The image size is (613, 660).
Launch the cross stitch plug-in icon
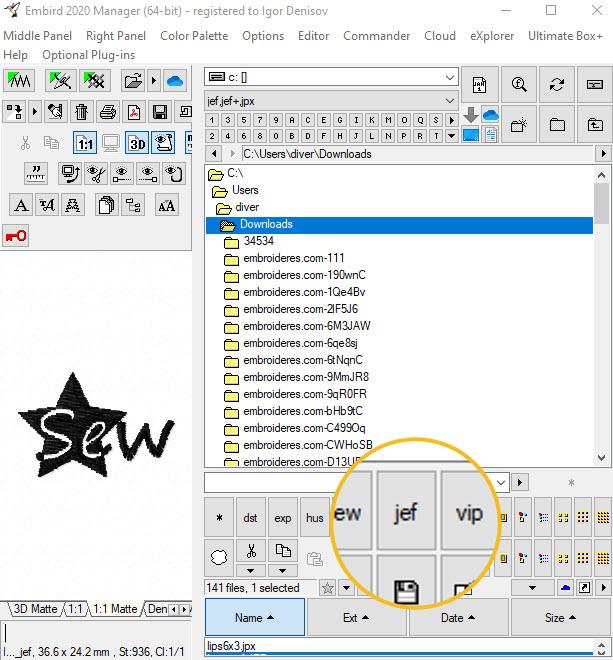[95, 80]
